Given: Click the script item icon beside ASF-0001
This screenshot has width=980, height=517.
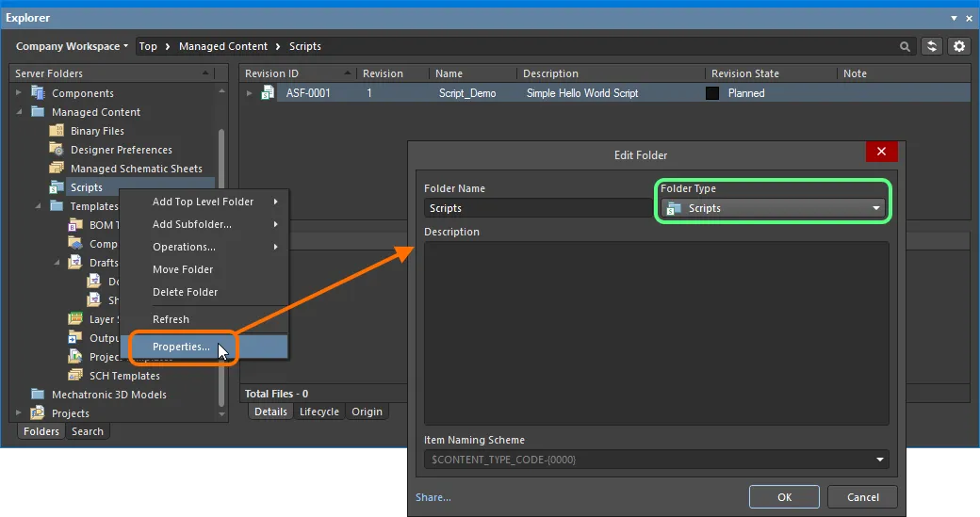Looking at the screenshot, I should [x=268, y=93].
